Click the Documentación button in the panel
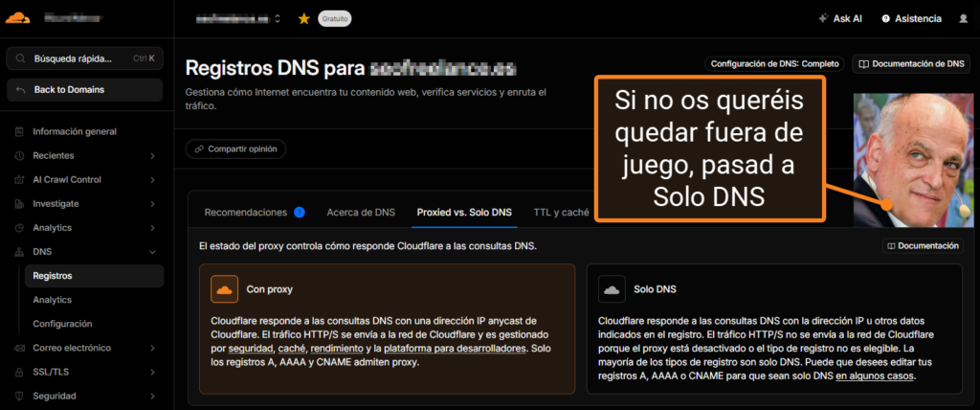This screenshot has height=410, width=980. point(923,246)
